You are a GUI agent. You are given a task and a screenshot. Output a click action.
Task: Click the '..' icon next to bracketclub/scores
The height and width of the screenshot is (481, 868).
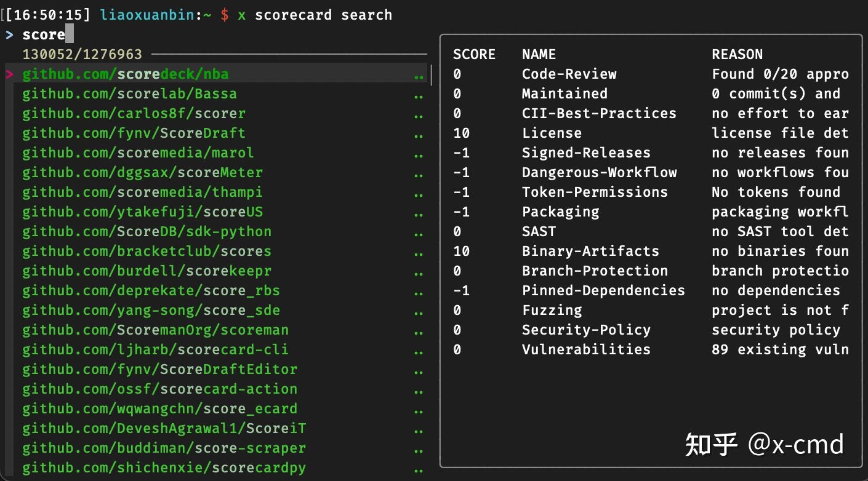pyautogui.click(x=419, y=252)
